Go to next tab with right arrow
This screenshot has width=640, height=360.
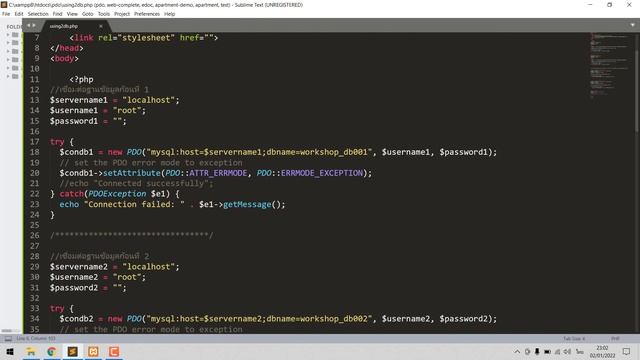(34, 26)
